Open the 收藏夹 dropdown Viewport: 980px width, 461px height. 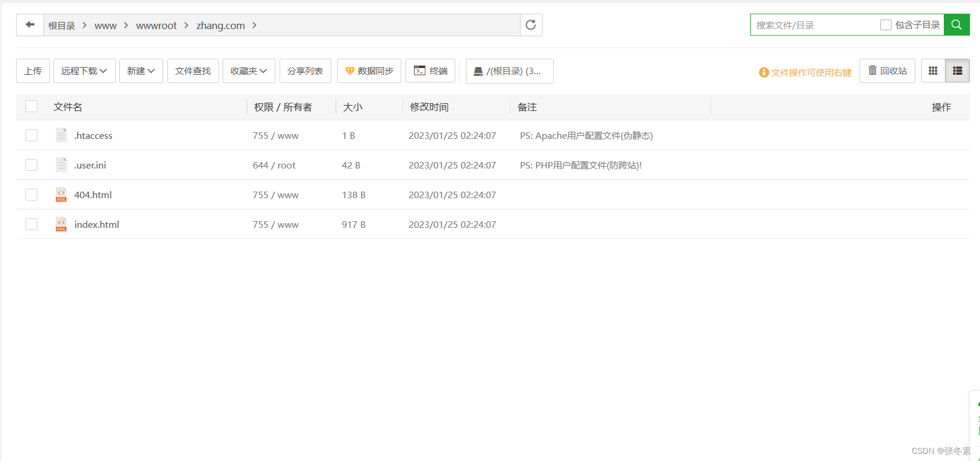coord(249,71)
